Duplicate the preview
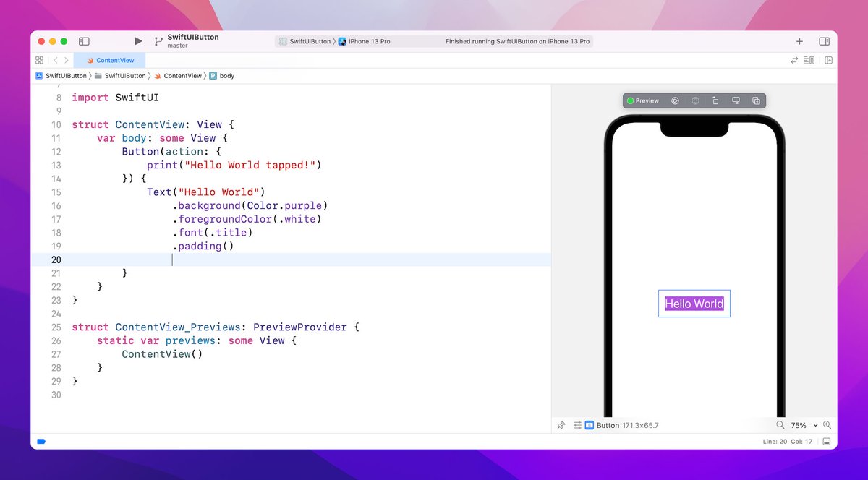Viewport: 868px width, 480px height. pyautogui.click(x=756, y=100)
